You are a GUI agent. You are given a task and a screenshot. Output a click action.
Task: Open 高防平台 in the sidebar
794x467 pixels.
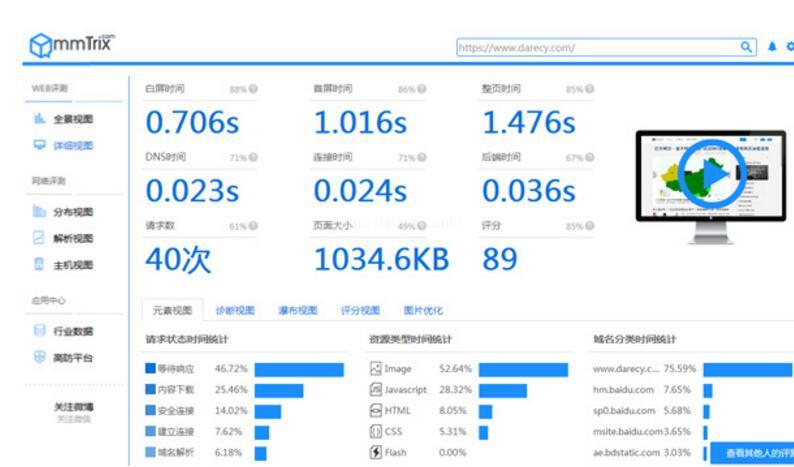[x=72, y=357]
